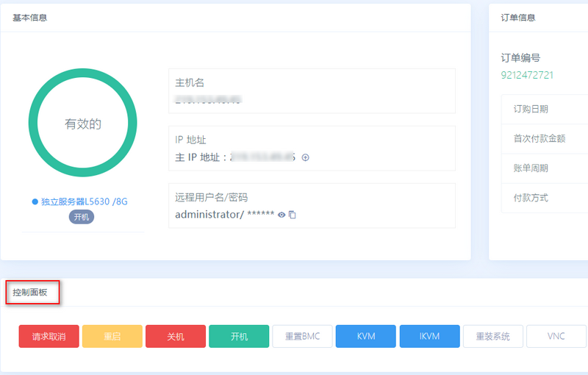Select the 重装系统 reinstall button
This screenshot has width=588, height=375.
pos(492,336)
